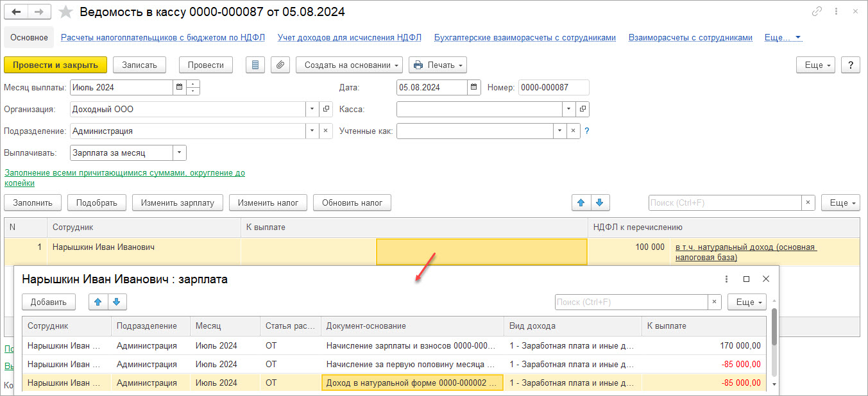Open attached files with paperclip icon
The width and height of the screenshot is (868, 396).
tap(280, 65)
